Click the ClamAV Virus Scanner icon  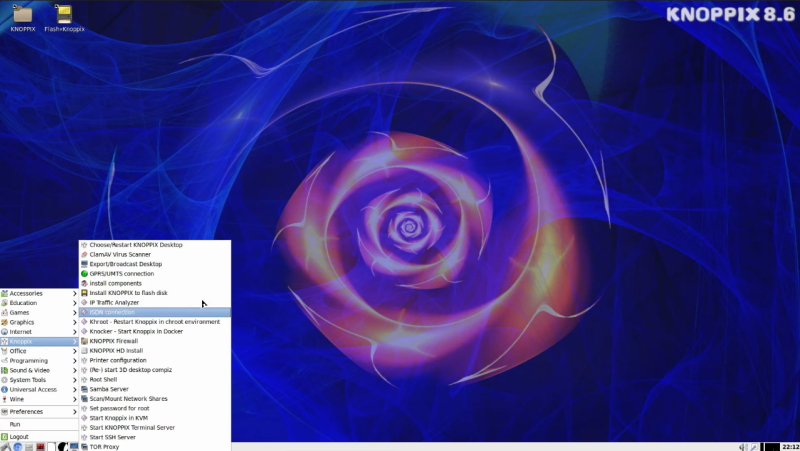[84, 254]
